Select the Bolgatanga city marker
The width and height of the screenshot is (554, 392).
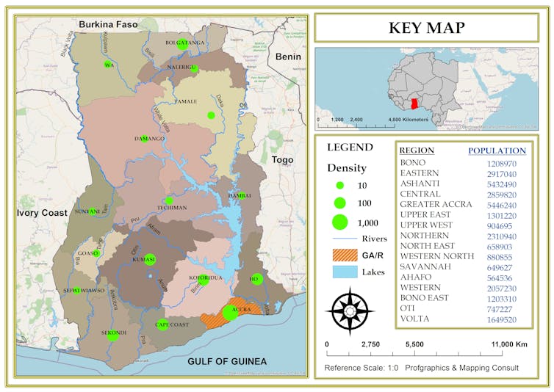click(x=181, y=43)
